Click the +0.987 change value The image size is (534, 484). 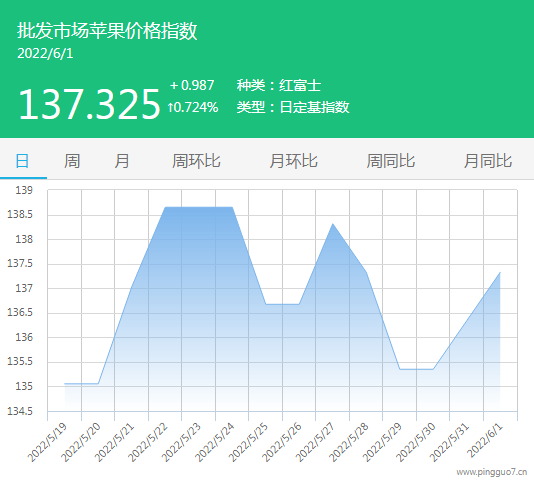[192, 85]
